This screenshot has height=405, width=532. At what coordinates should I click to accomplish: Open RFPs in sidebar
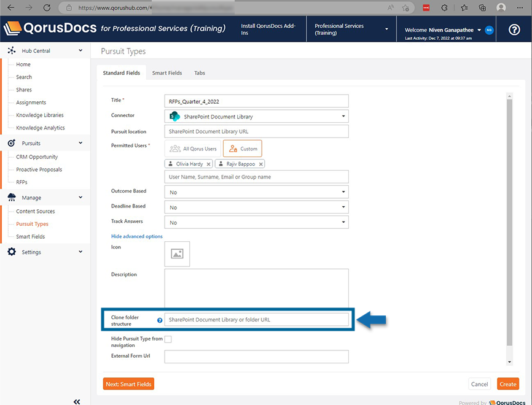click(x=22, y=182)
